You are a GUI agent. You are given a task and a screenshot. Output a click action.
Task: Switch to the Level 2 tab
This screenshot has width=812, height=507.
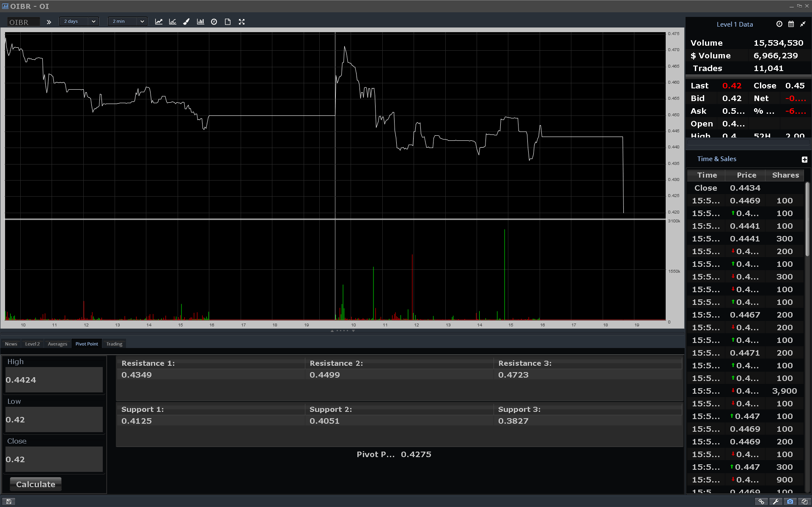tap(32, 344)
